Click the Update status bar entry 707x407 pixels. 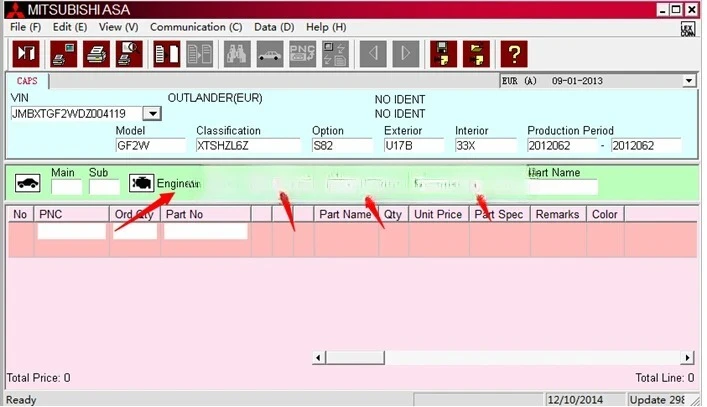(657, 400)
